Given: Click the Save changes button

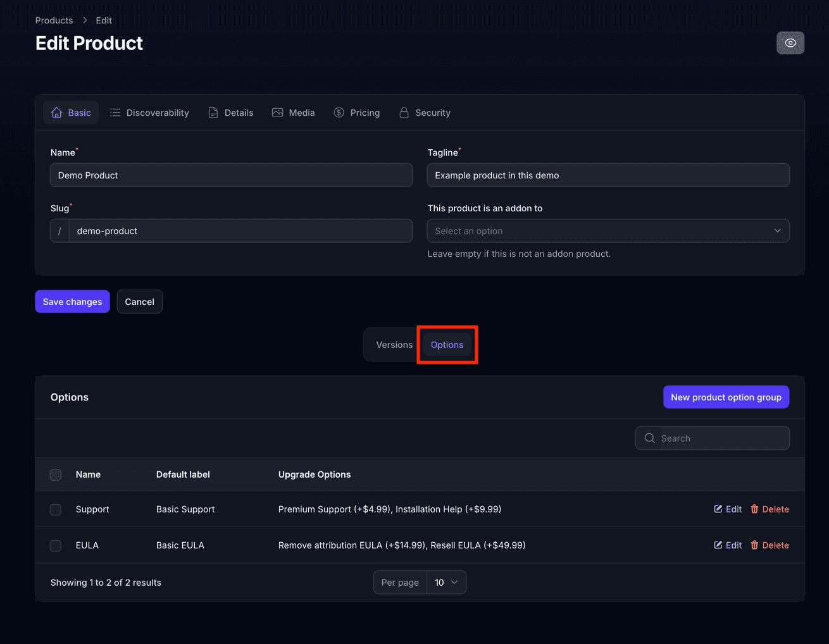Looking at the screenshot, I should coord(72,301).
